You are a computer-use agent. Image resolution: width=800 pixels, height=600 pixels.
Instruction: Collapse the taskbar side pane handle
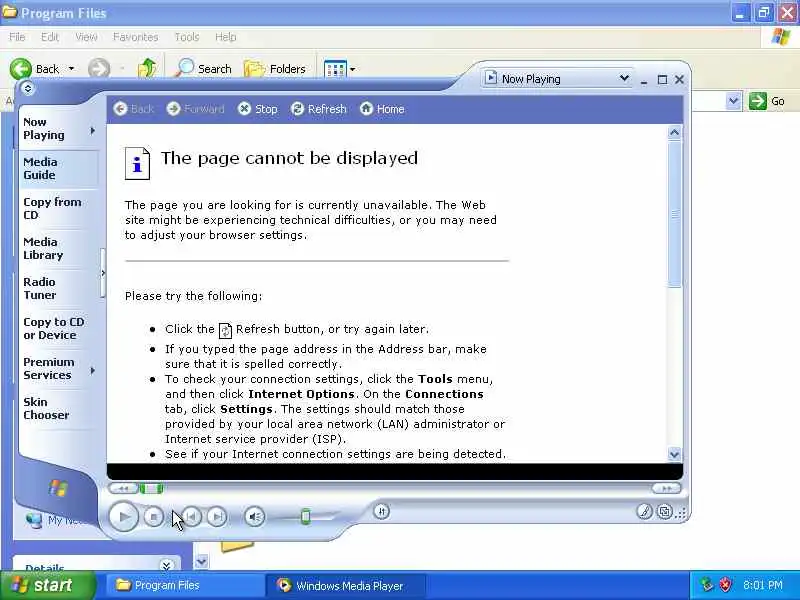(103, 273)
